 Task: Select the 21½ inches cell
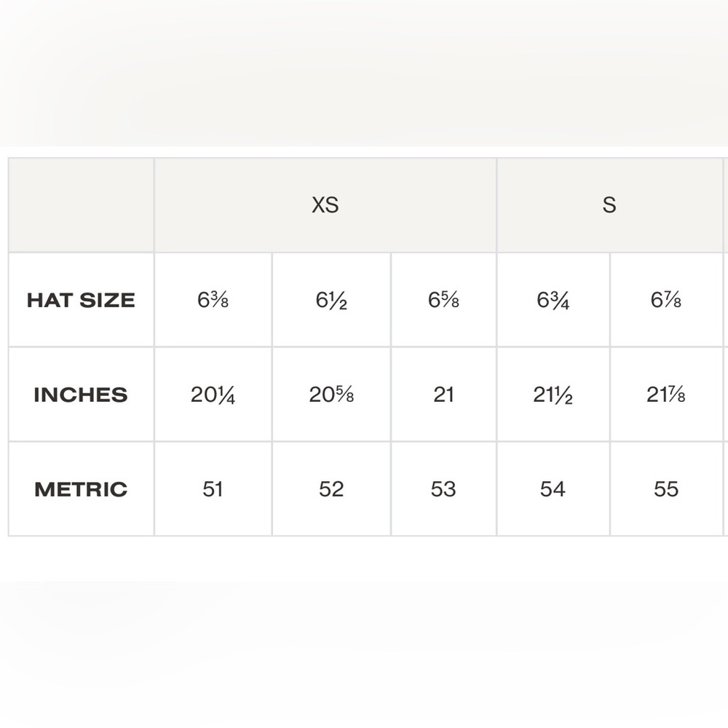553,395
